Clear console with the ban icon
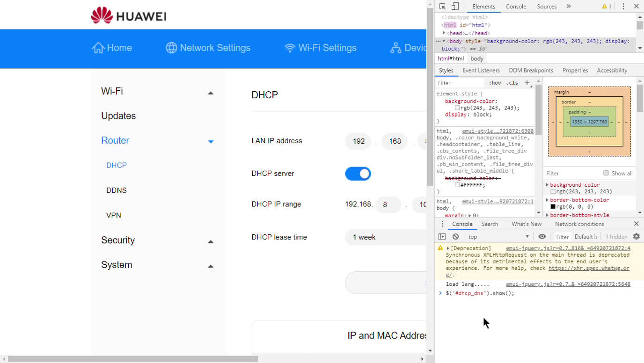The width and height of the screenshot is (644, 363). [x=455, y=237]
